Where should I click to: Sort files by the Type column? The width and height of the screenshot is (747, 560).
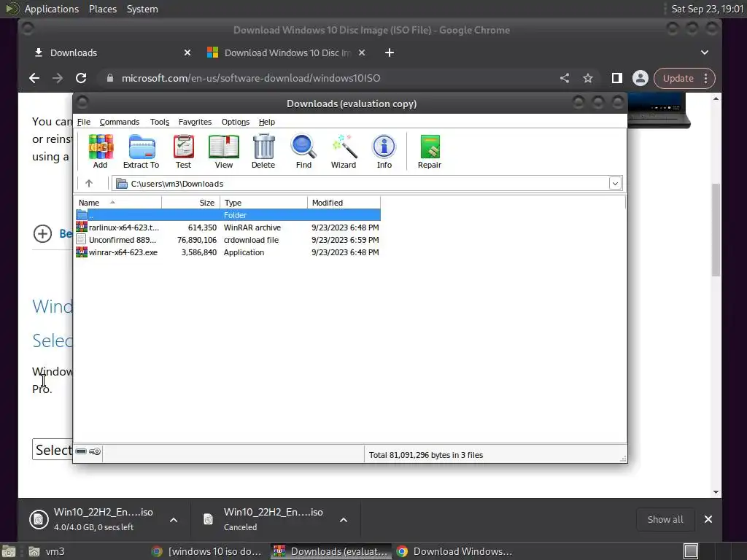[x=264, y=203]
